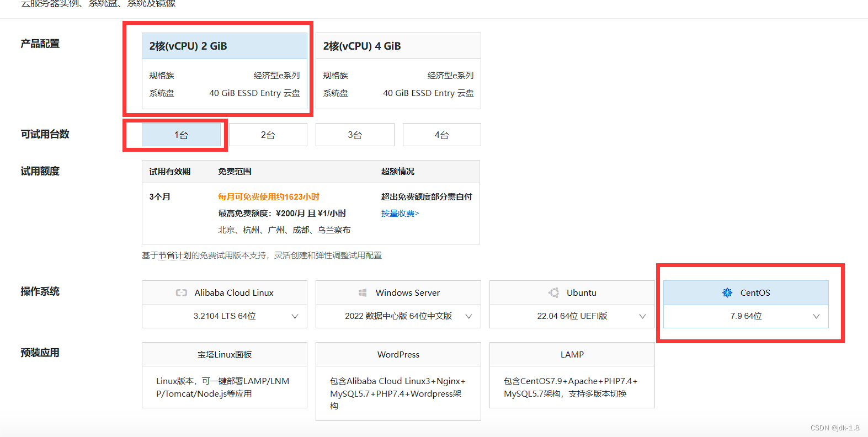This screenshot has height=437, width=868.
Task: Click the 预装应用 section label
Action: (40, 353)
